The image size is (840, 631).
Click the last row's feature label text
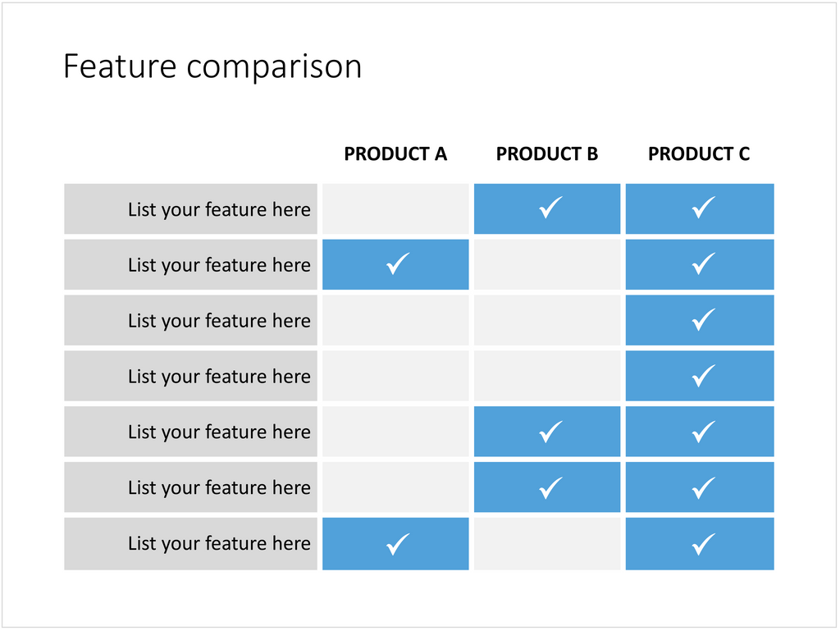(x=219, y=543)
